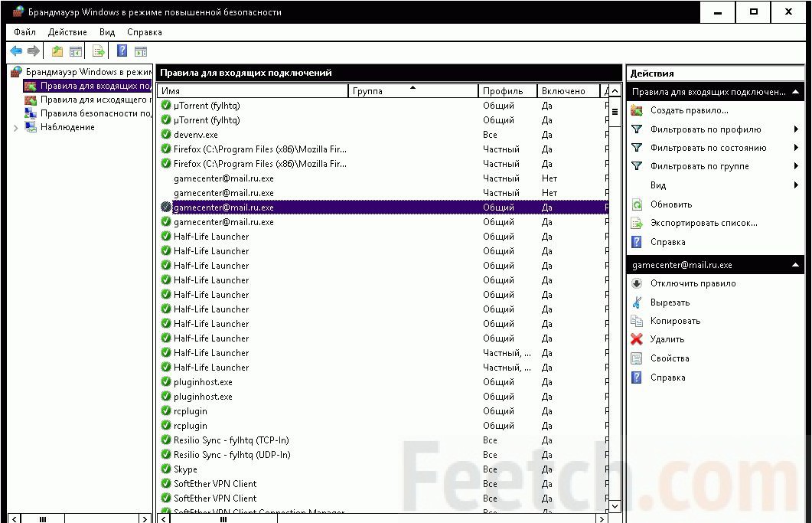
Task: Click Создать правило... action
Action: coord(690,110)
